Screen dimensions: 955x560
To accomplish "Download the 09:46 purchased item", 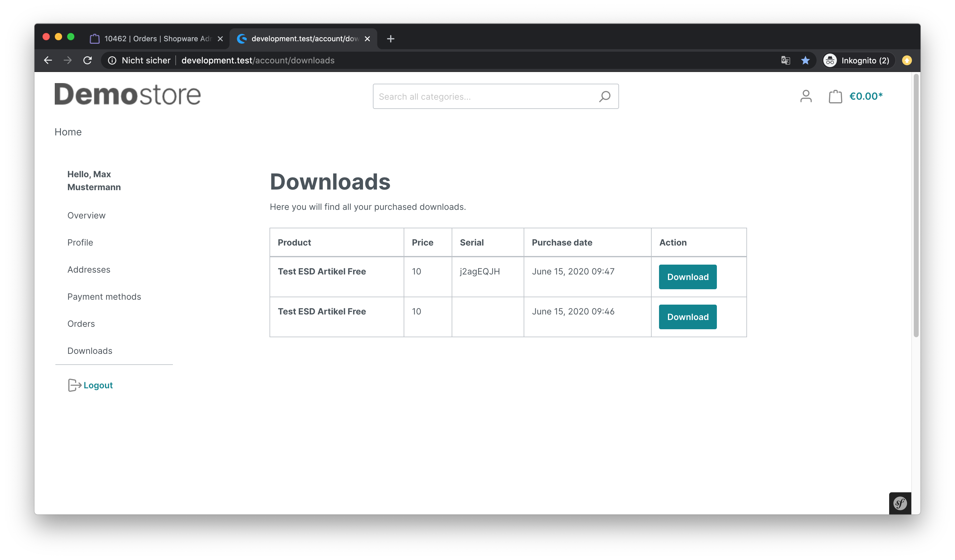I will (x=687, y=317).
